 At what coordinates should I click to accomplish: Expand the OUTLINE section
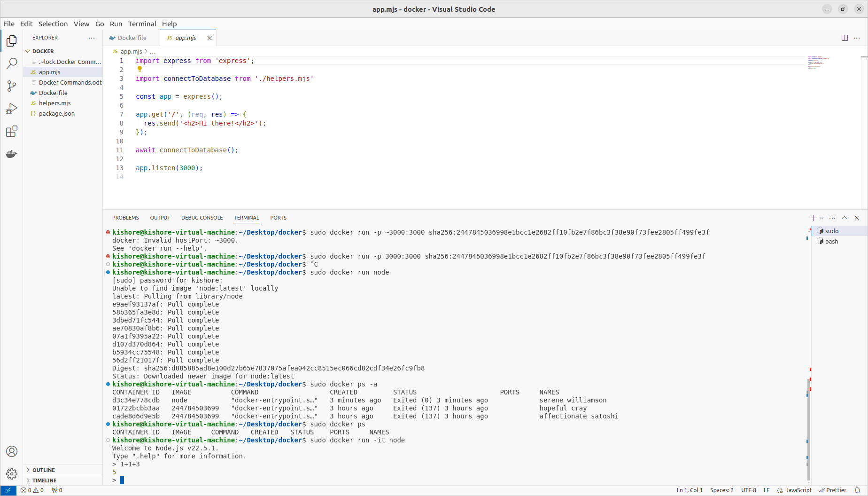point(44,470)
